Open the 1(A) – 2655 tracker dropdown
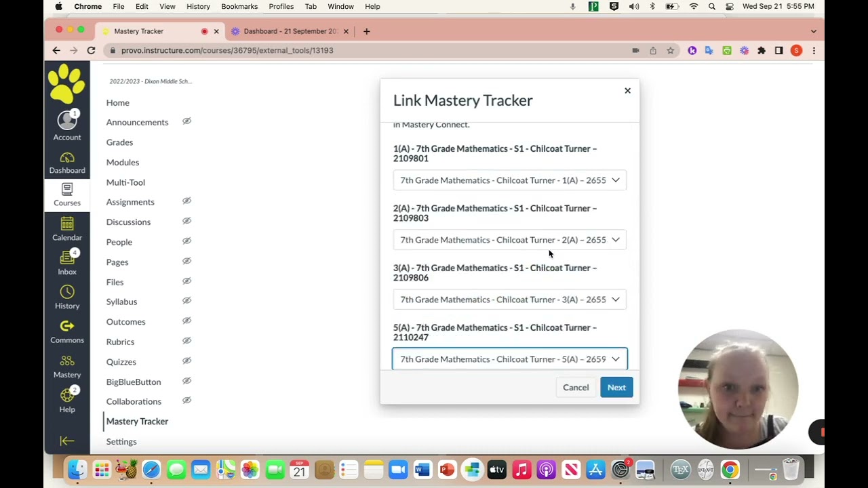868x488 pixels. (x=510, y=180)
